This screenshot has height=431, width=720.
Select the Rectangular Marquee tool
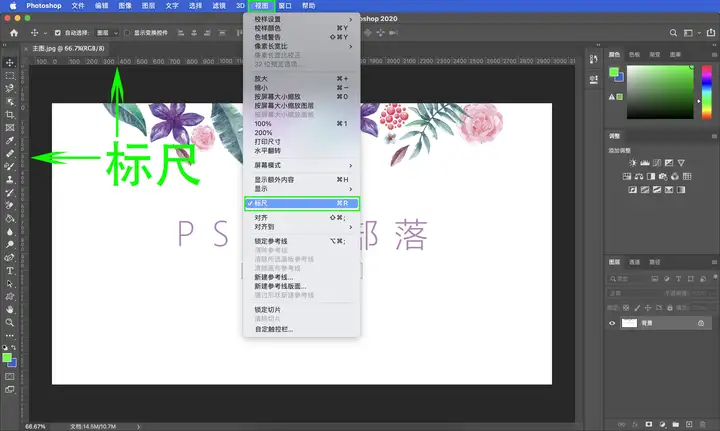[x=10, y=75]
